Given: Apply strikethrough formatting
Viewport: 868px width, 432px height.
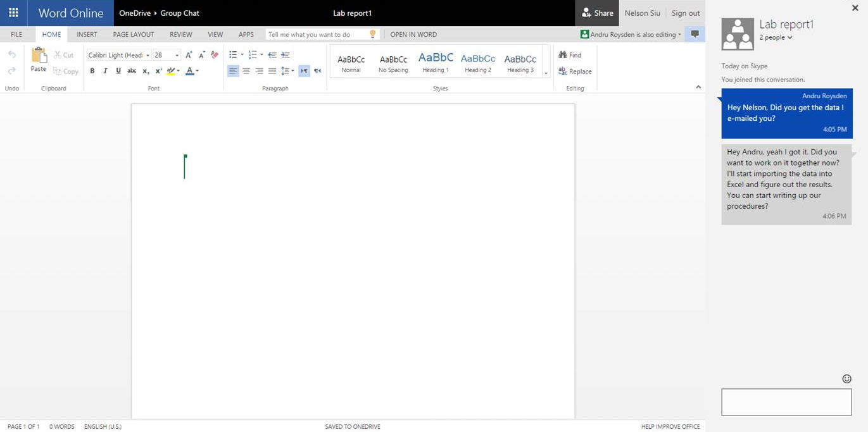Looking at the screenshot, I should coord(131,71).
